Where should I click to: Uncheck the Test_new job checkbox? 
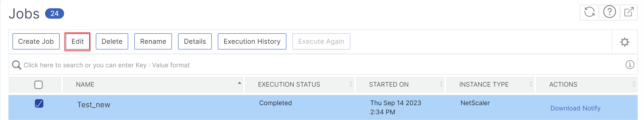pos(39,103)
